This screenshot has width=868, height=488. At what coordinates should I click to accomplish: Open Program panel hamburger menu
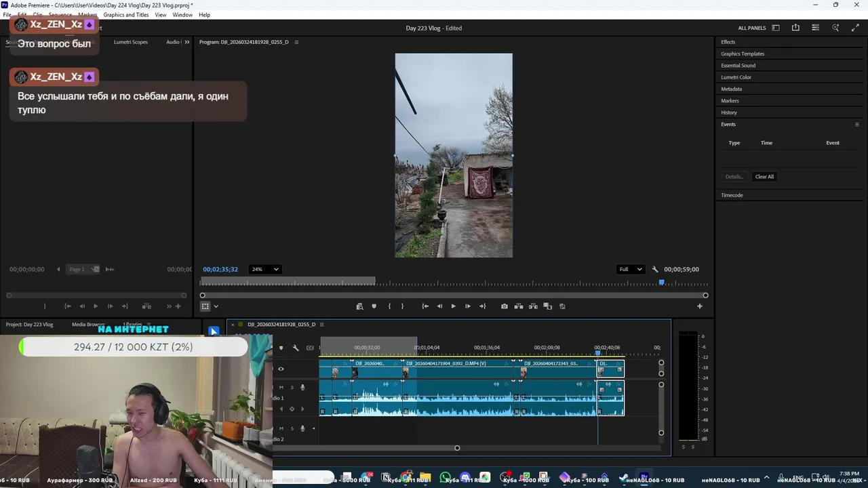tap(296, 42)
